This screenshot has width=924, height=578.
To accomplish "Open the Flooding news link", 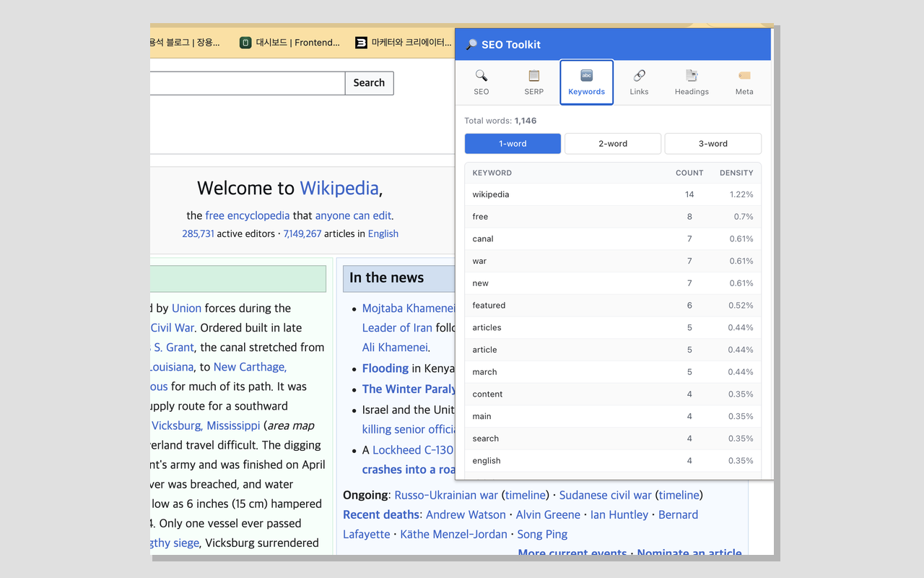I will [x=385, y=368].
